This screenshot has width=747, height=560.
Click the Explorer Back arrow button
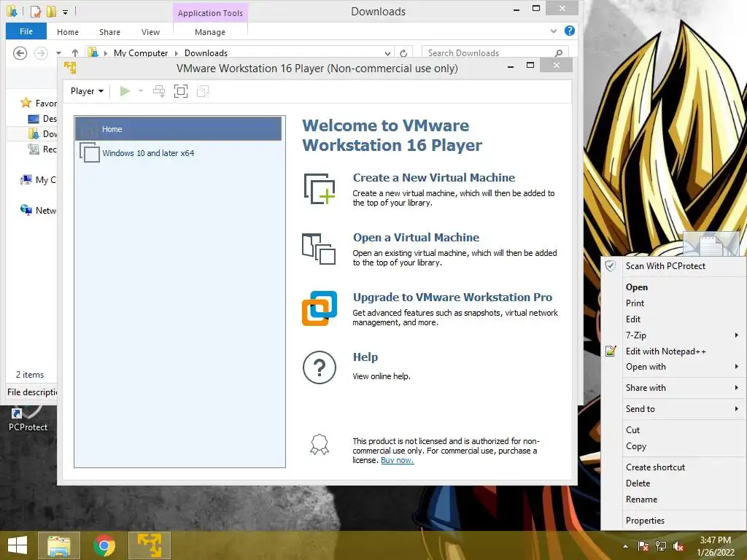[x=20, y=52]
